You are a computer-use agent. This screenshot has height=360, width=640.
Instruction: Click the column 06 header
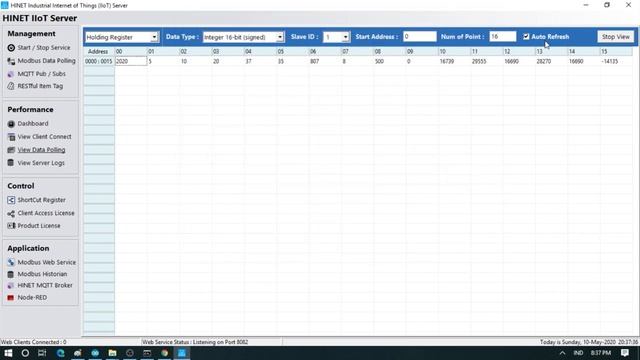325,51
